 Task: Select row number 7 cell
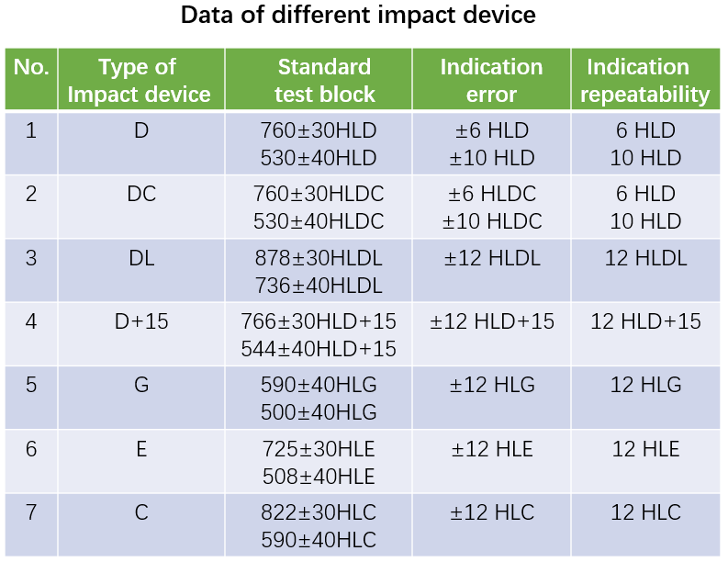tap(31, 512)
